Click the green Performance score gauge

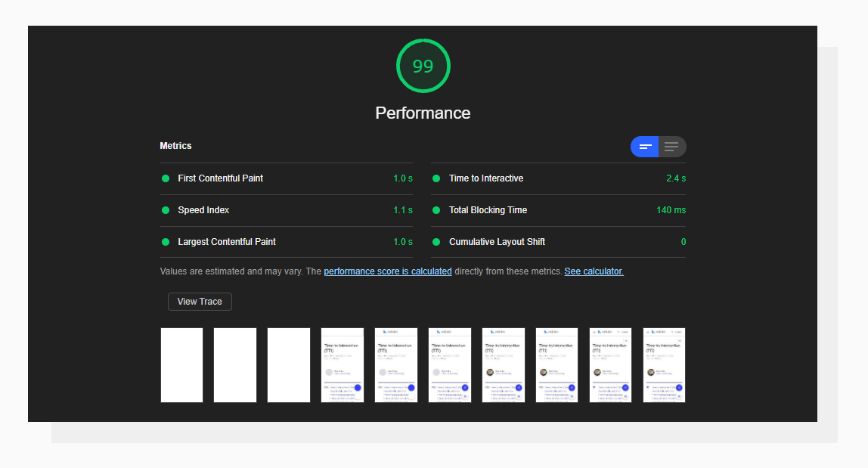(x=423, y=66)
